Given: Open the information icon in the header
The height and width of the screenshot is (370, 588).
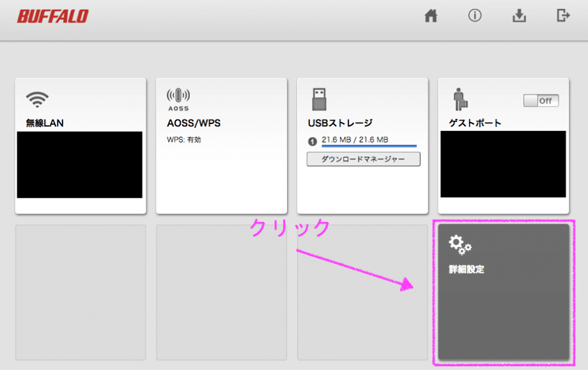Looking at the screenshot, I should click(475, 17).
